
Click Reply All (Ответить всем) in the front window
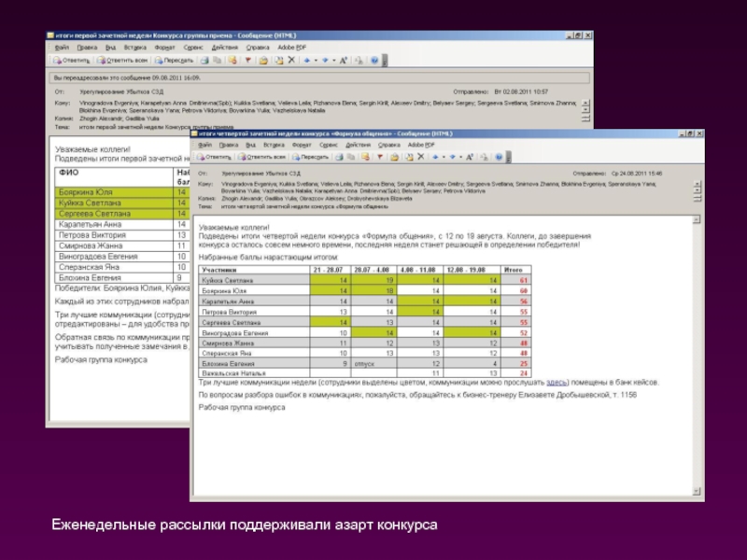point(262,157)
